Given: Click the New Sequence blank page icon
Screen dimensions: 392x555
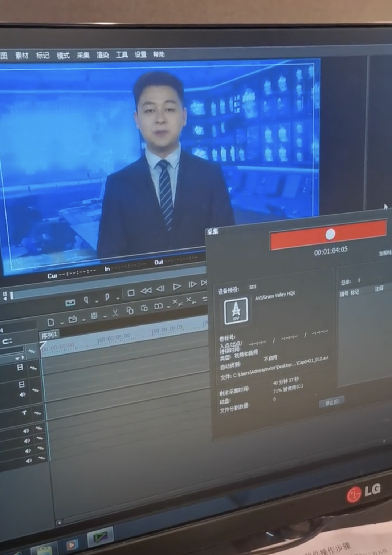Looking at the screenshot, I should (51, 322).
